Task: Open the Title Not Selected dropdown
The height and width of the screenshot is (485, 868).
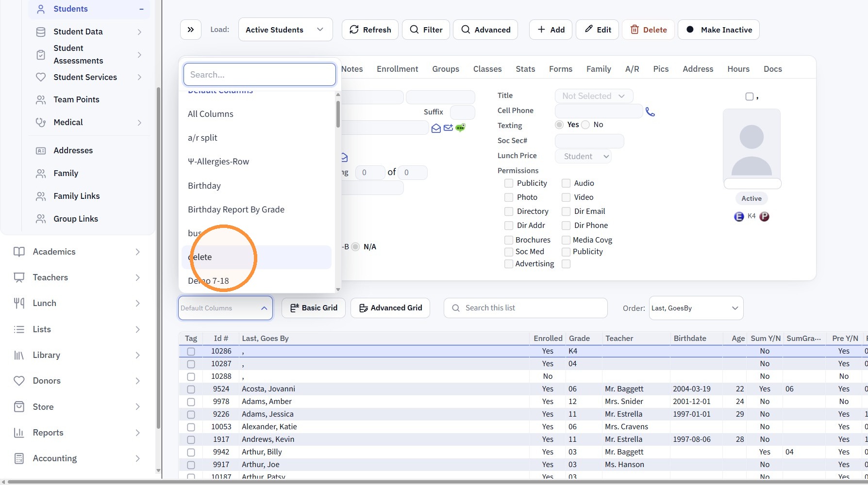Action: click(x=594, y=96)
